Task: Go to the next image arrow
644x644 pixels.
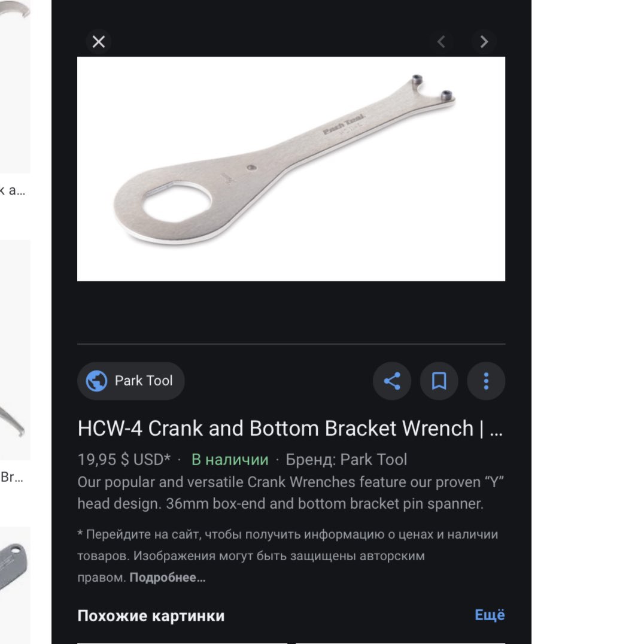Action: [484, 41]
